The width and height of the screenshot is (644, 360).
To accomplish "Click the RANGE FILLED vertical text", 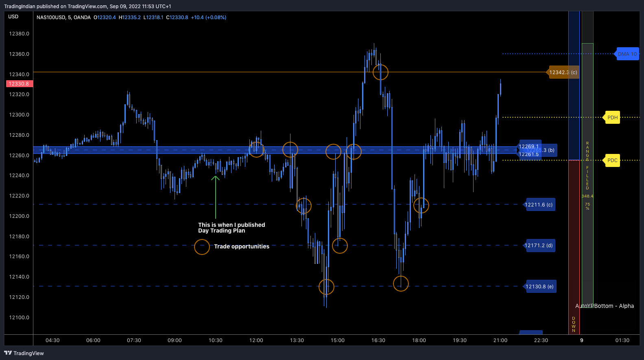I will tap(587, 165).
